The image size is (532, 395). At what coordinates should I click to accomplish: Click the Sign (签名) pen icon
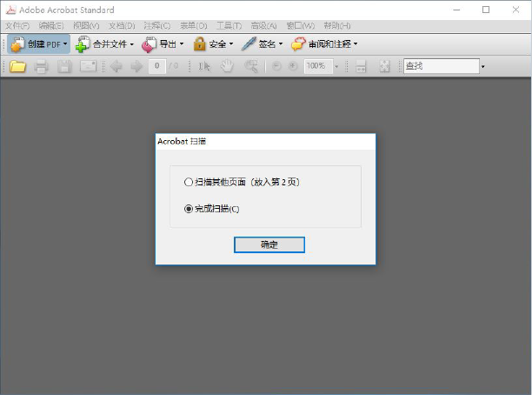[249, 44]
